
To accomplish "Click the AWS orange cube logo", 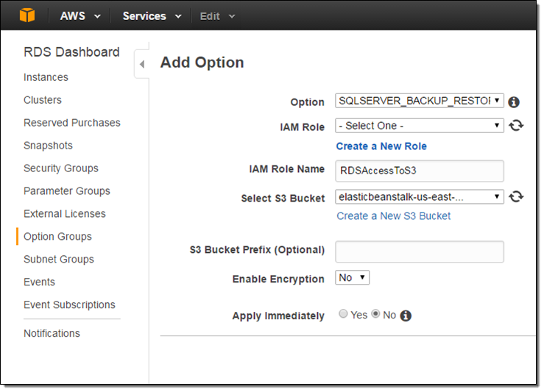I will tap(27, 15).
